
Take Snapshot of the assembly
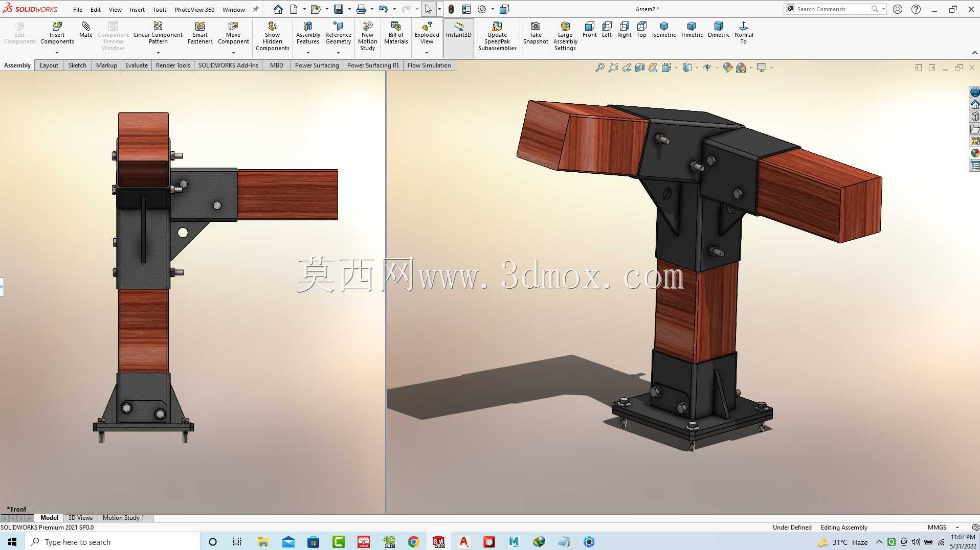536,33
